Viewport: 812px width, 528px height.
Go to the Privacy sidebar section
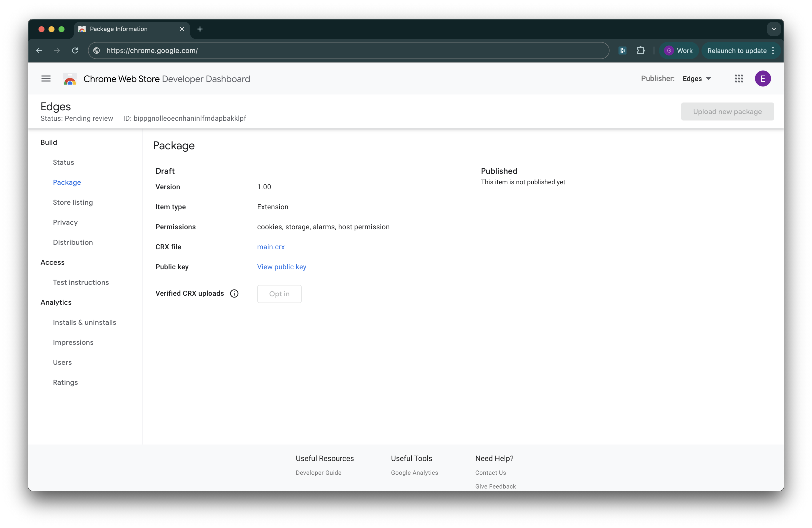click(65, 222)
